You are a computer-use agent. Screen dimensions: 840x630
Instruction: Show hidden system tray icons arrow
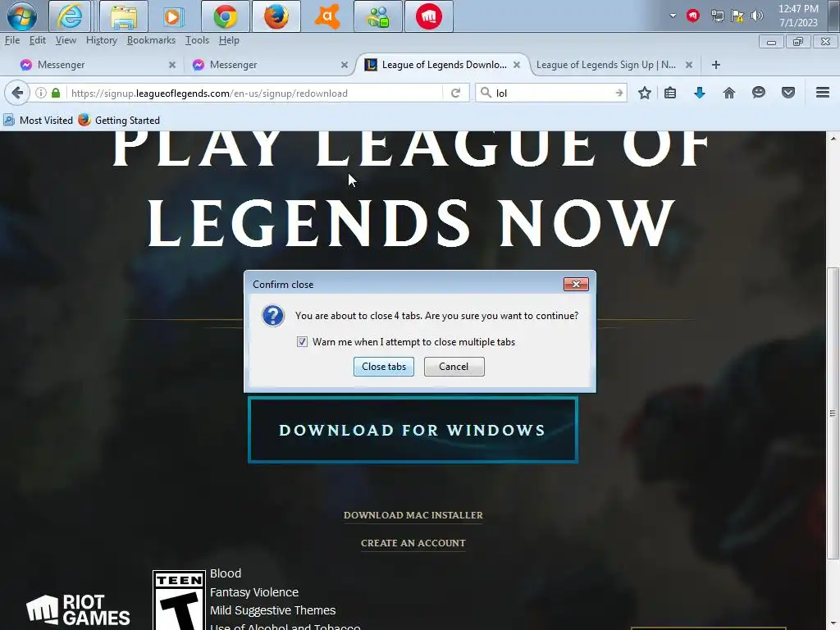click(x=673, y=16)
